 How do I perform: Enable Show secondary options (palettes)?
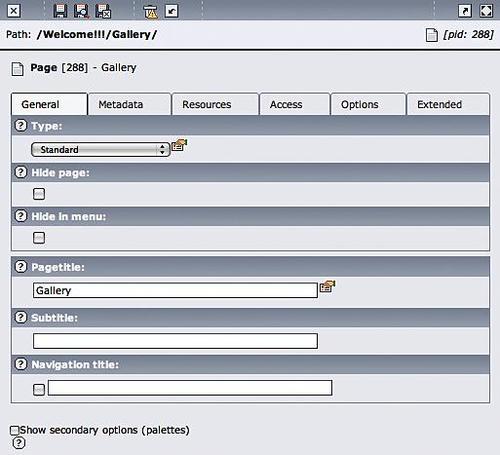click(14, 430)
